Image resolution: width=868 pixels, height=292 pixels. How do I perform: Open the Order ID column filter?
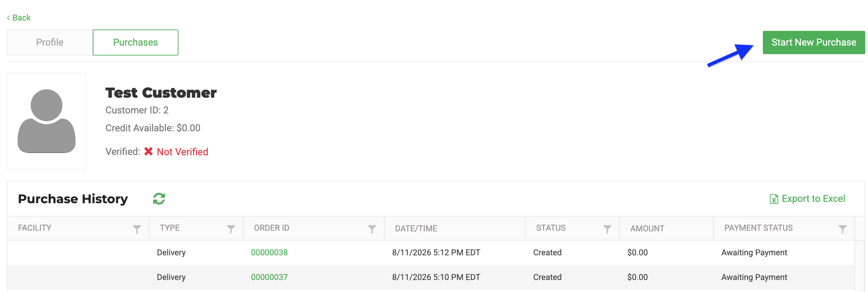tap(372, 229)
